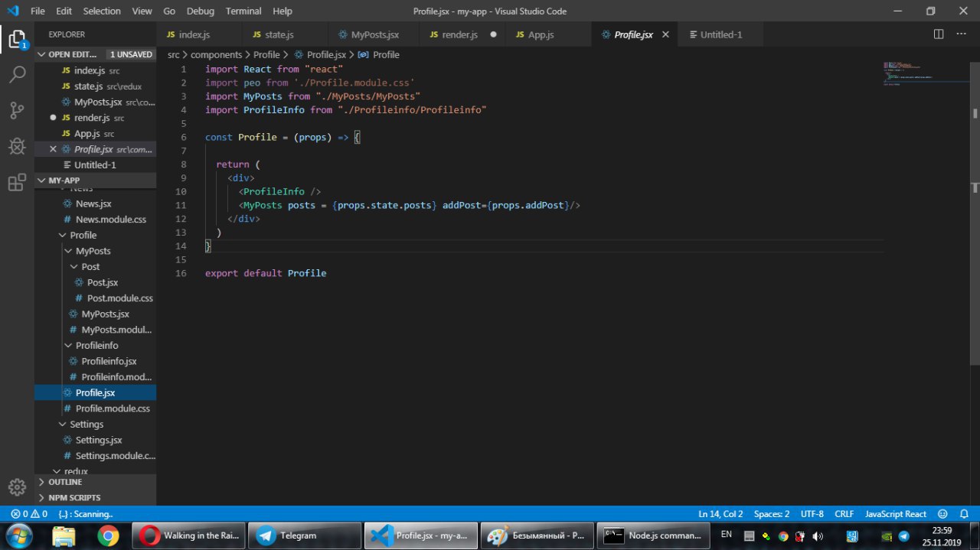
Task: Close the Profile.jsx editor tab
Action: 665,34
